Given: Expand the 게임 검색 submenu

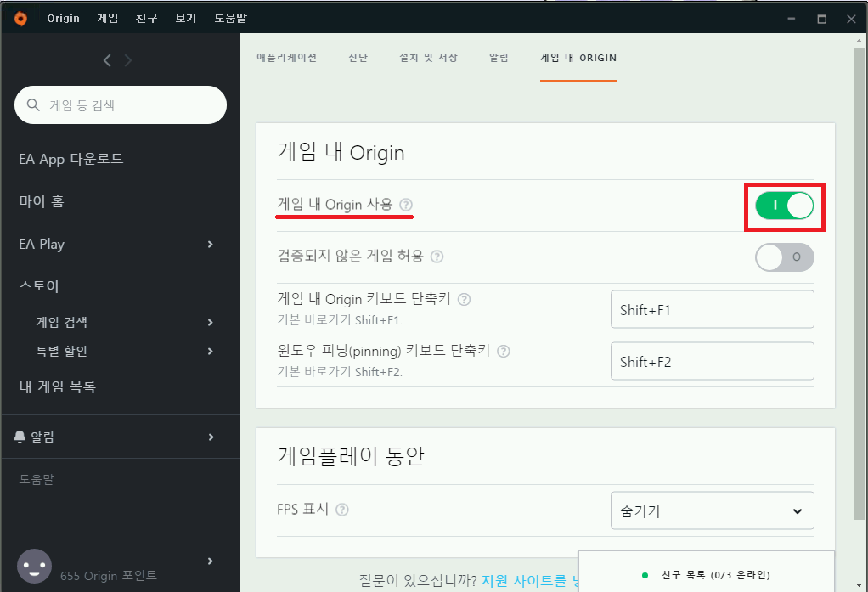Looking at the screenshot, I should click(x=211, y=322).
